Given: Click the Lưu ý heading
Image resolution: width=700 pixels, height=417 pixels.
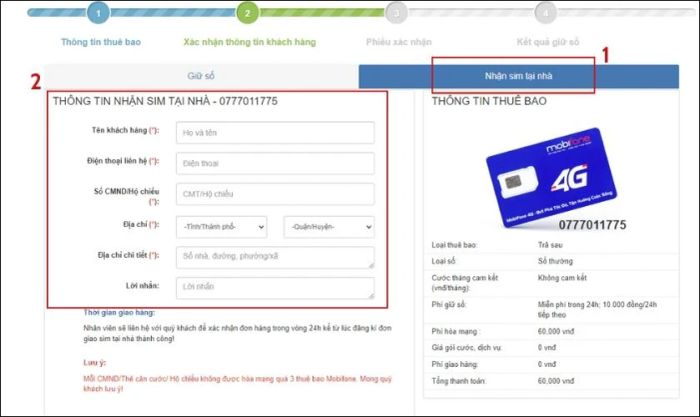Looking at the screenshot, I should 95,363.
